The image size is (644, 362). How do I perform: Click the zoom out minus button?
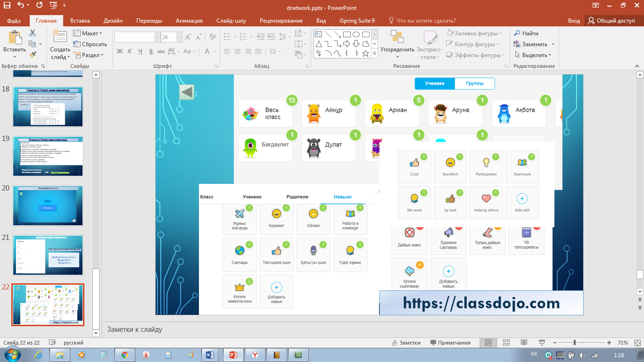(x=554, y=343)
